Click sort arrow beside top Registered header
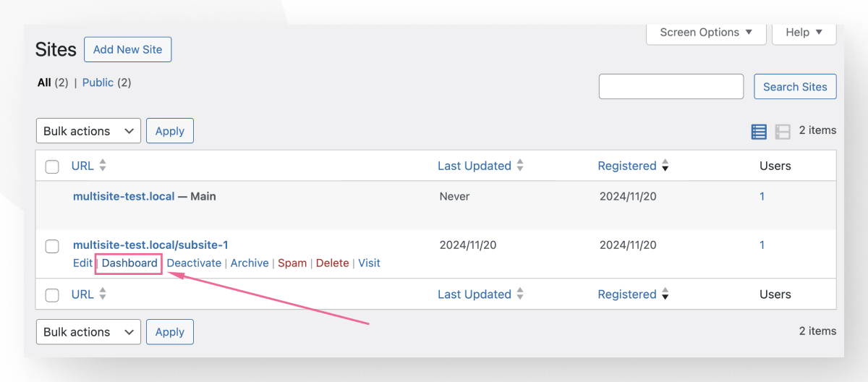 (x=665, y=166)
